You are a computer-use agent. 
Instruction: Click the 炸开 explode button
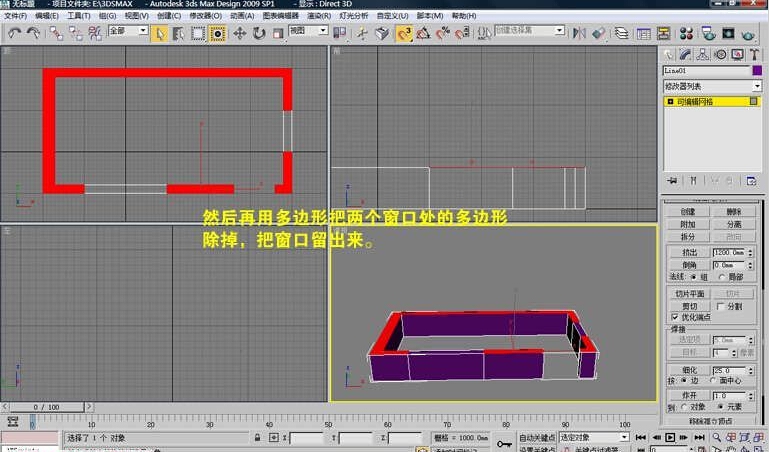coord(690,396)
